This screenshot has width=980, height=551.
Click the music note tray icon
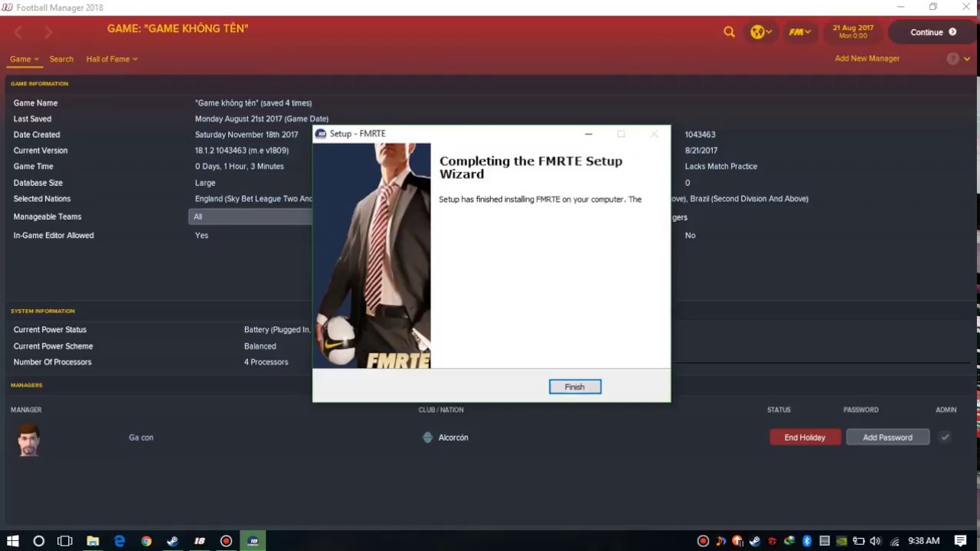(720, 541)
